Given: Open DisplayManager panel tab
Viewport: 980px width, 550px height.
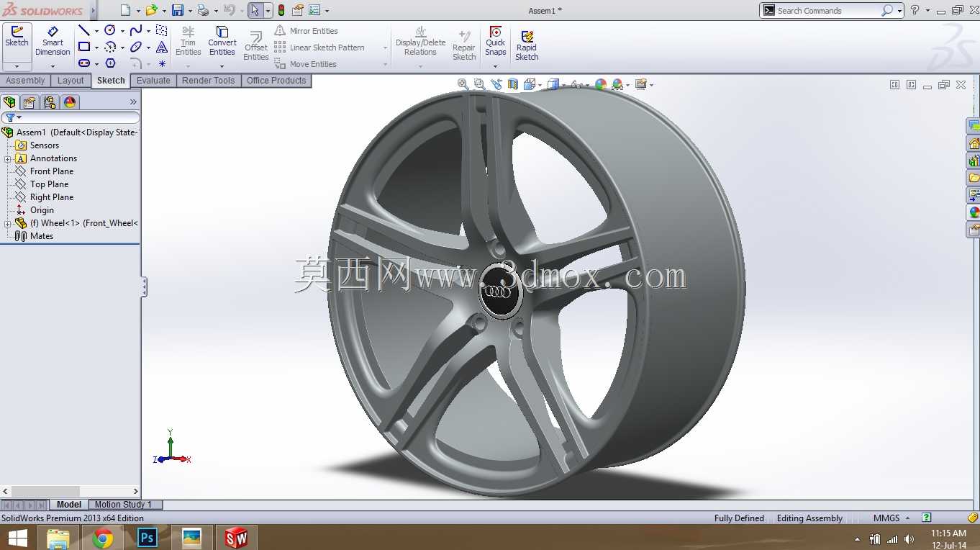Looking at the screenshot, I should pyautogui.click(x=70, y=102).
